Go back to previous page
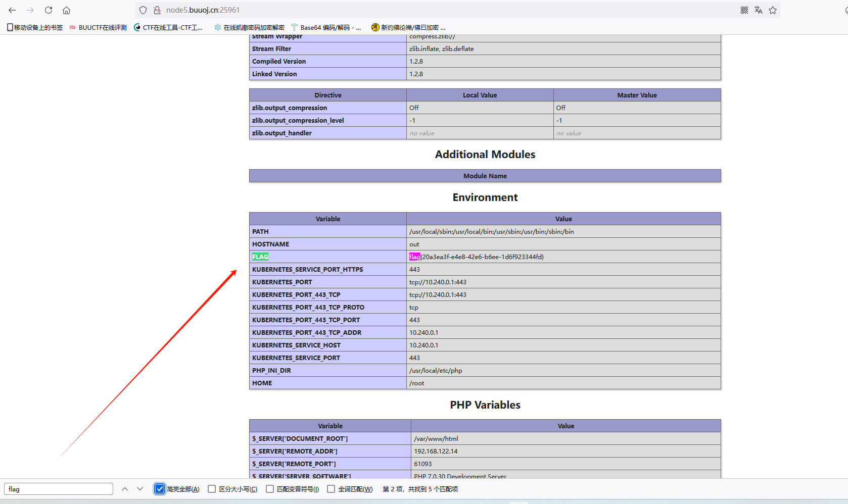The width and height of the screenshot is (848, 504). coord(12,10)
